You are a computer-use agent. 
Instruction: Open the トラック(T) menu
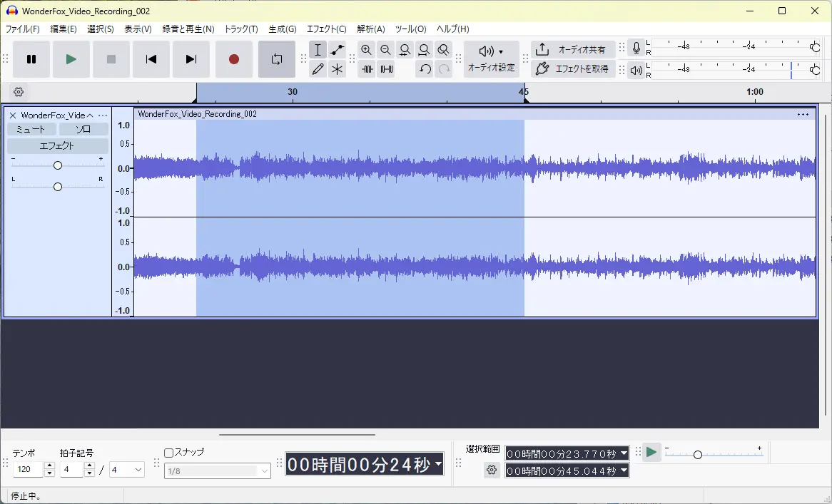(x=241, y=29)
